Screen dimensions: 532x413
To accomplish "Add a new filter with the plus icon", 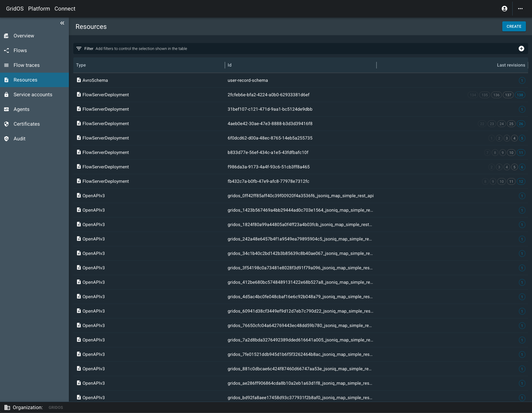I will [x=521, y=48].
